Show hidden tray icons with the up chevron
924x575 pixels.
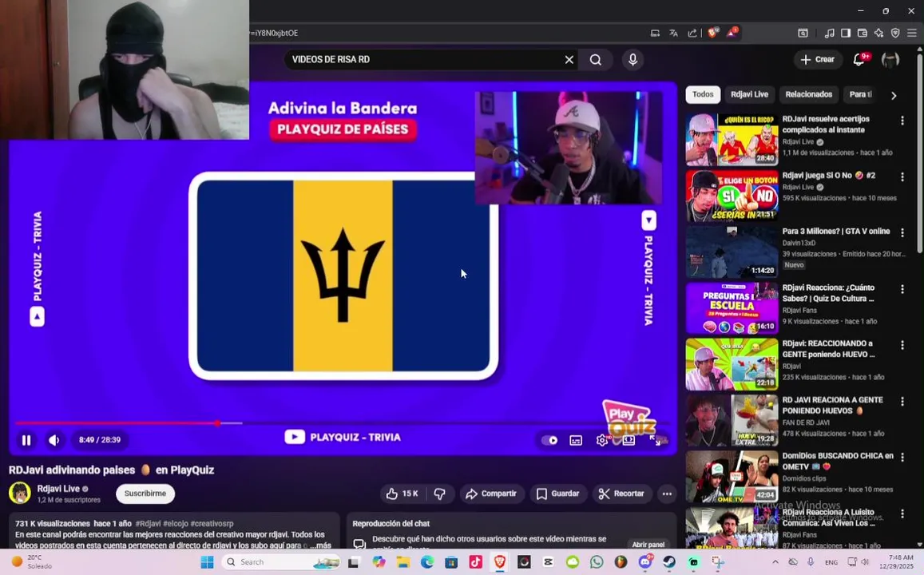(x=775, y=562)
